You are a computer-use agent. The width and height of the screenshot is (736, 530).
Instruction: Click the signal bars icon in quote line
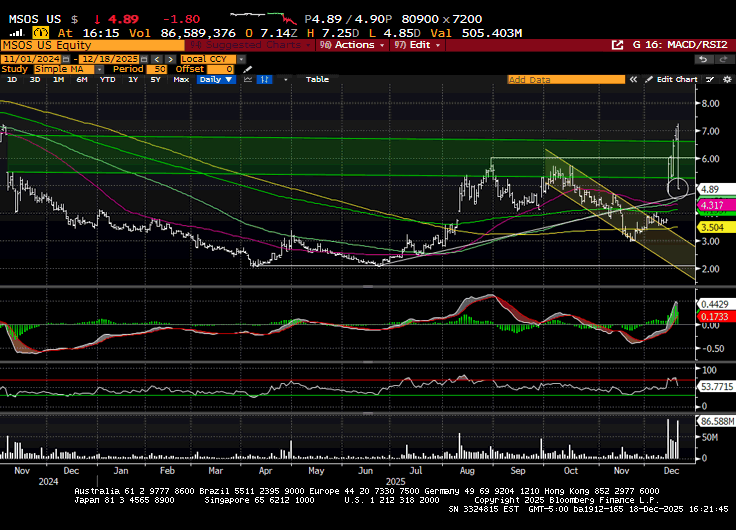click(17, 33)
